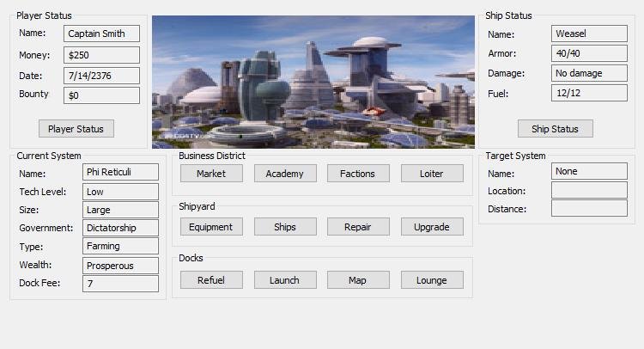Refuel the ship at the Docks

(211, 280)
